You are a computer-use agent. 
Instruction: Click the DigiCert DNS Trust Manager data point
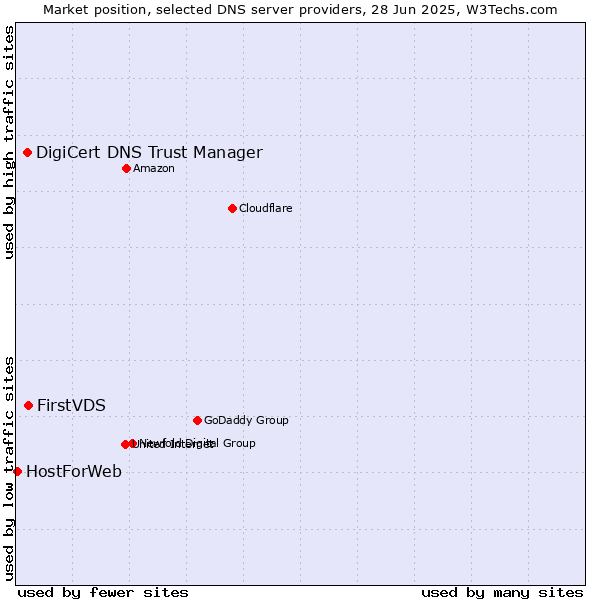click(x=28, y=153)
